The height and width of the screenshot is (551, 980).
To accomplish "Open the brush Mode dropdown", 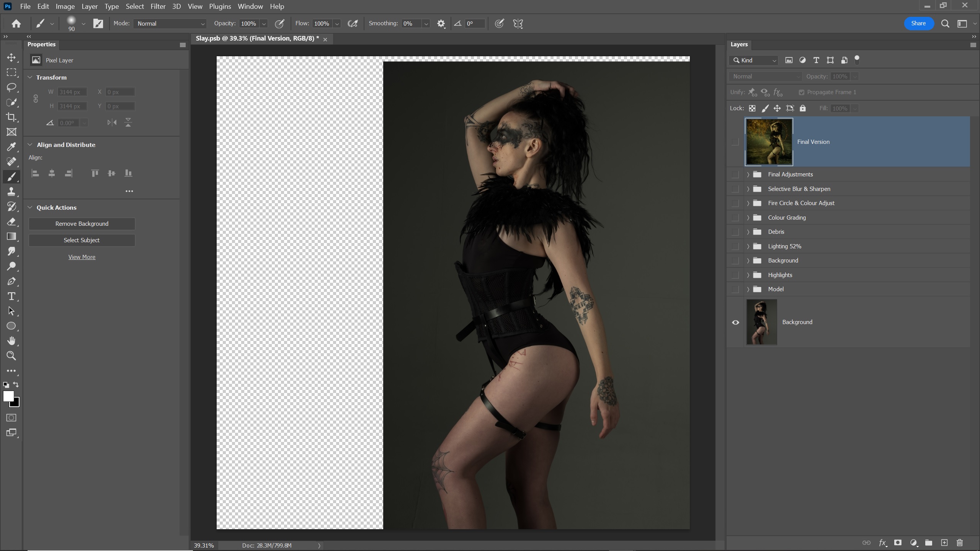I will [170, 24].
